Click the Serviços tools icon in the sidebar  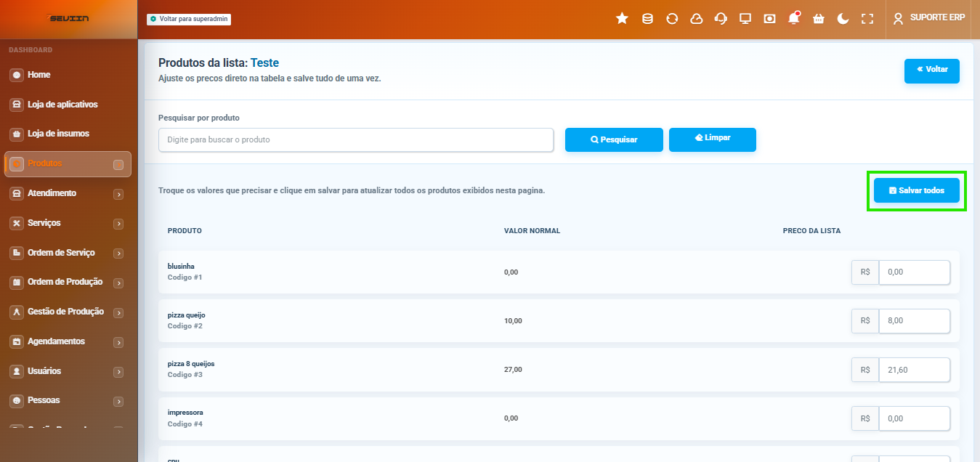16,223
